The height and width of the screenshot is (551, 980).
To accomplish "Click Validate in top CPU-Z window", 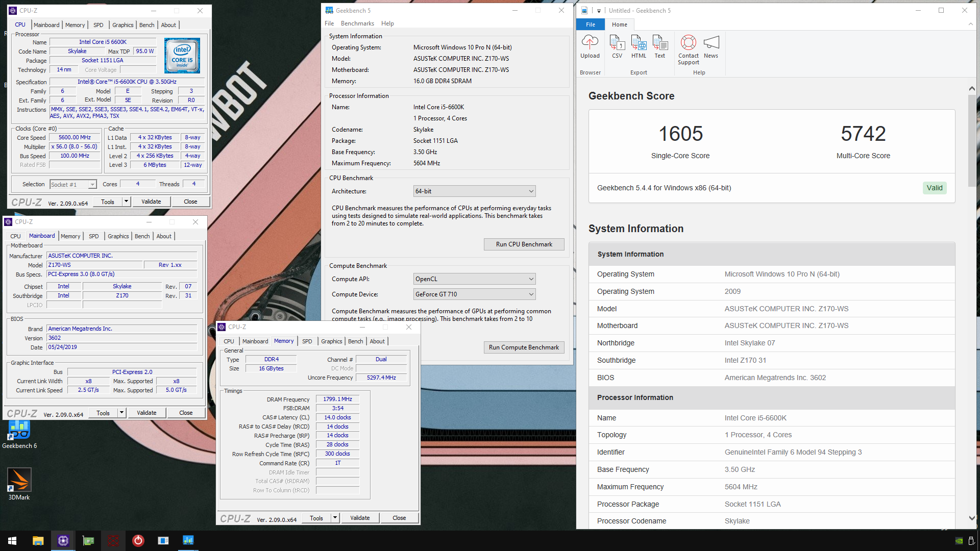I will (151, 202).
